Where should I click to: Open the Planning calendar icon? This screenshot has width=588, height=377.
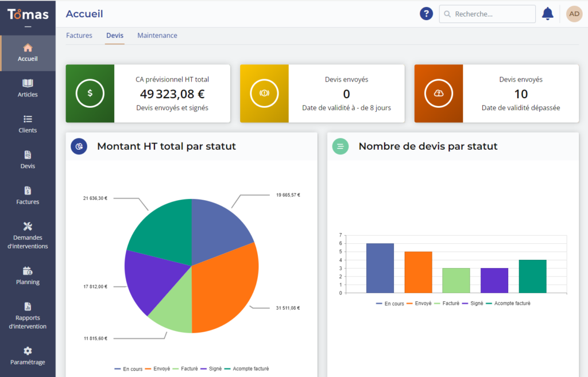[28, 271]
